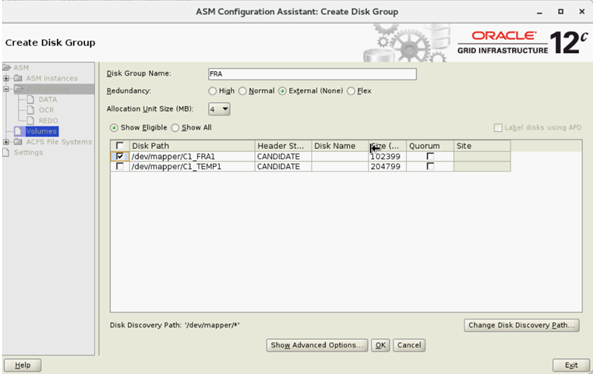Select Settings in the tree
The image size is (597, 379).
coord(28,153)
